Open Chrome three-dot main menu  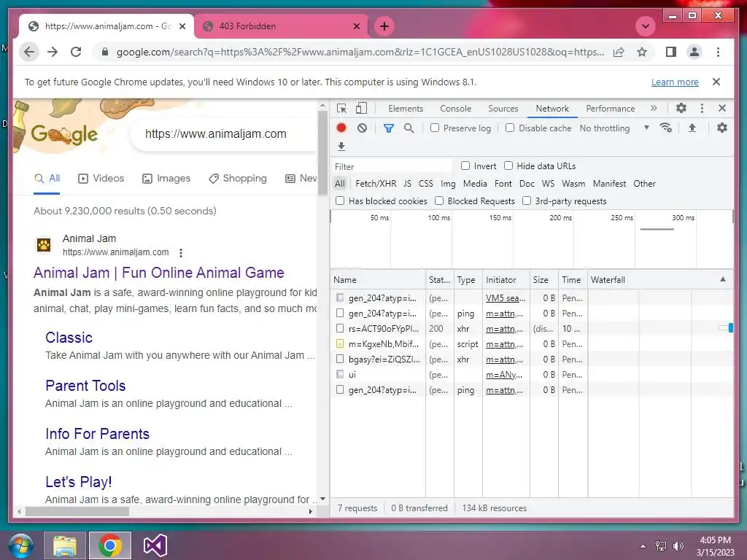tap(718, 52)
